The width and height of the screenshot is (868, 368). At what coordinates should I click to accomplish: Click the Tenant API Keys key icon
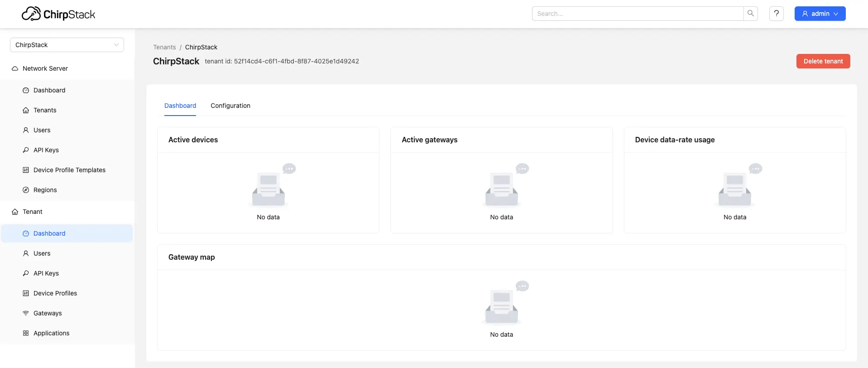(x=26, y=273)
